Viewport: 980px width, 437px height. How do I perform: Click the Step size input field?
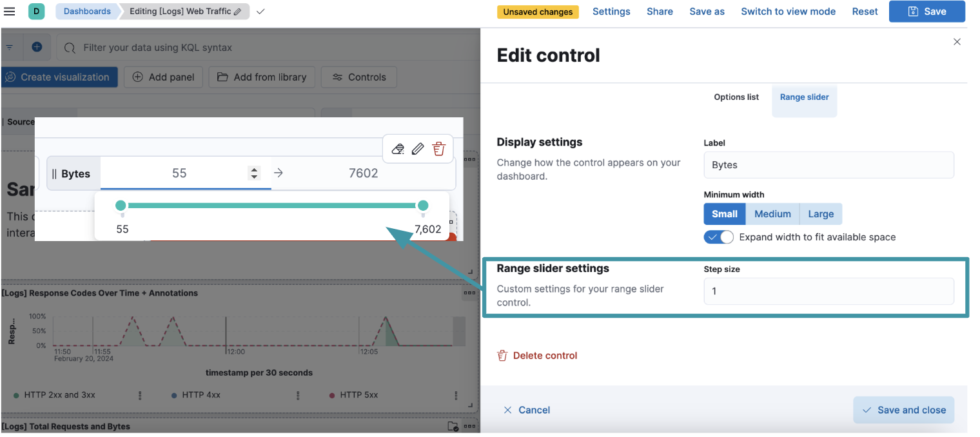(x=828, y=291)
